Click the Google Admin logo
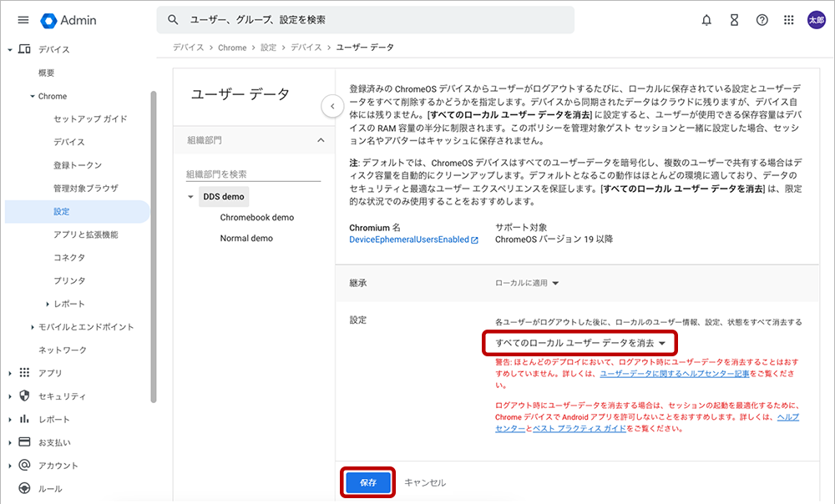Screen dimensions: 835x504 68,20
